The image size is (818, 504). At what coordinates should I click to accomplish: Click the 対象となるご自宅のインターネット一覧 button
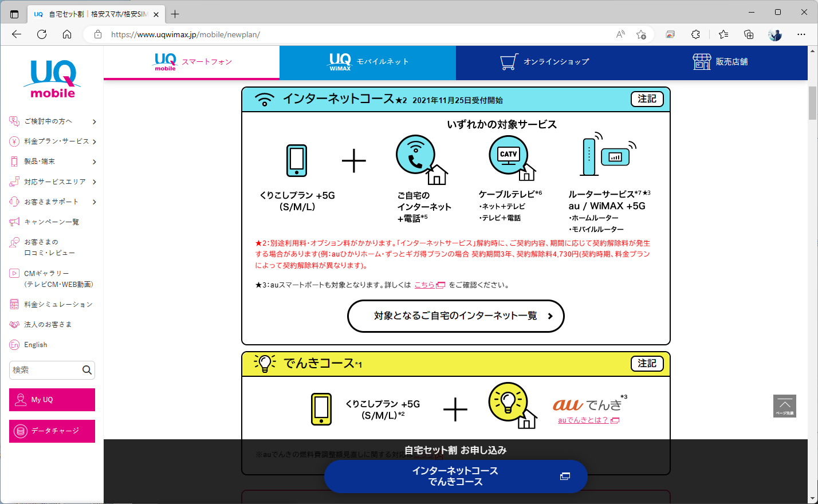point(455,316)
